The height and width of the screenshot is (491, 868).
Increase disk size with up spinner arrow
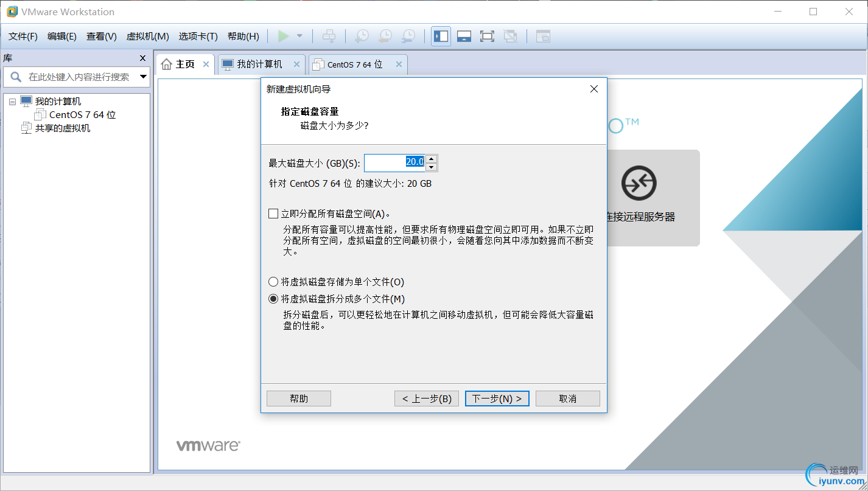[x=432, y=159]
